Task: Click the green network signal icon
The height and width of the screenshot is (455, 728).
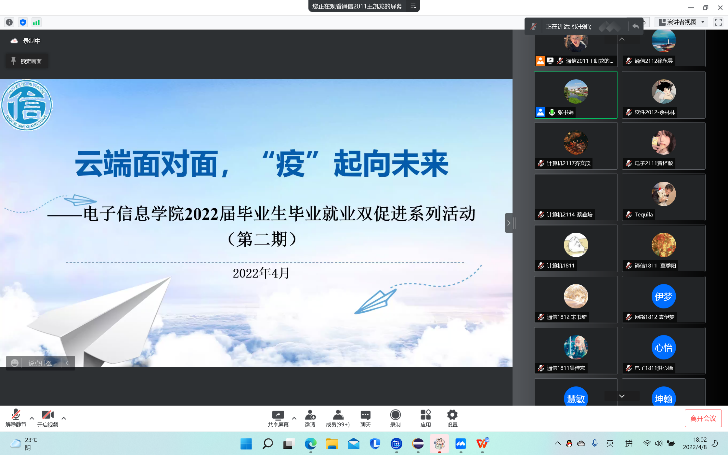Action: pyautogui.click(x=36, y=21)
